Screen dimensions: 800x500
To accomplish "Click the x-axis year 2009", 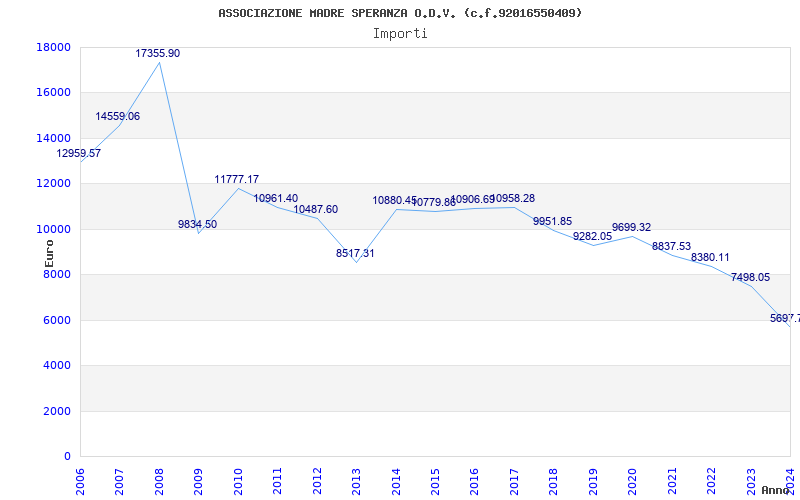I will click(x=198, y=481).
